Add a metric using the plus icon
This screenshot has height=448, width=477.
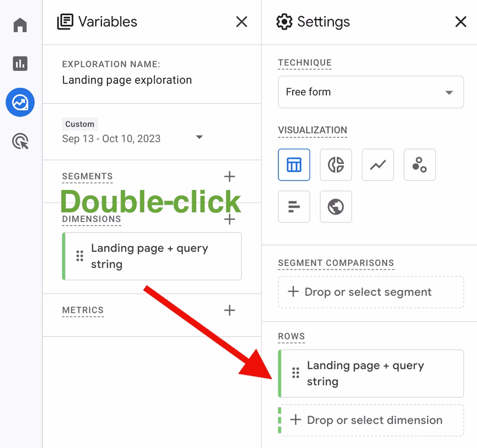(229, 310)
